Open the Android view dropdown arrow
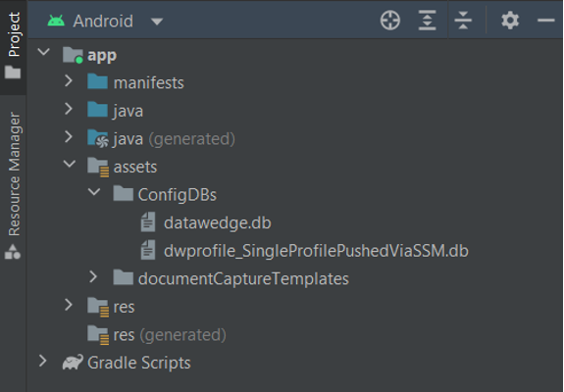 point(157,22)
